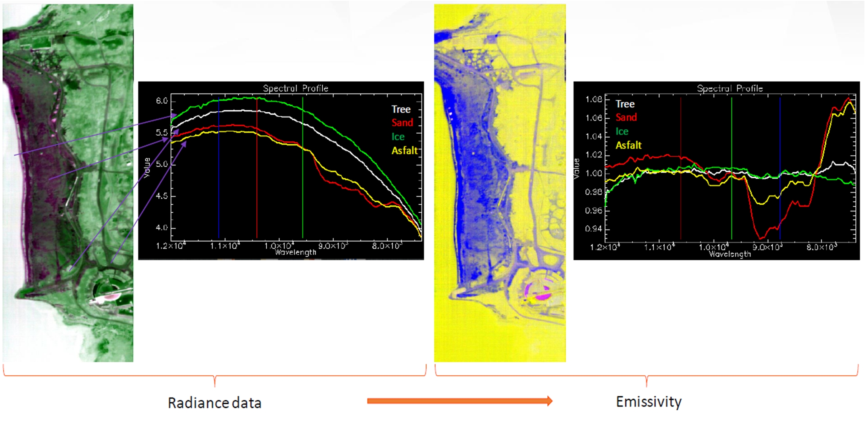Click green Ice legend in emissivity plot

coord(622,132)
